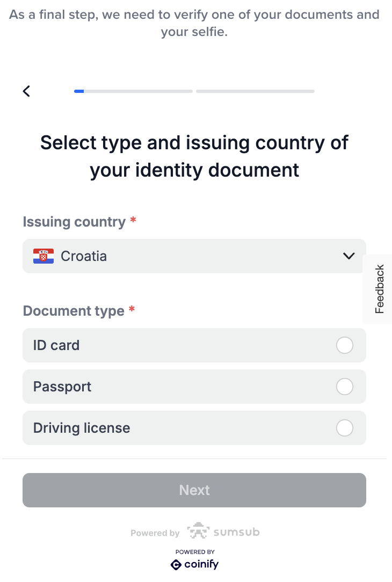Image resolution: width=392 pixels, height=582 pixels.
Task: Expand the country list chevron arrow
Action: click(349, 256)
